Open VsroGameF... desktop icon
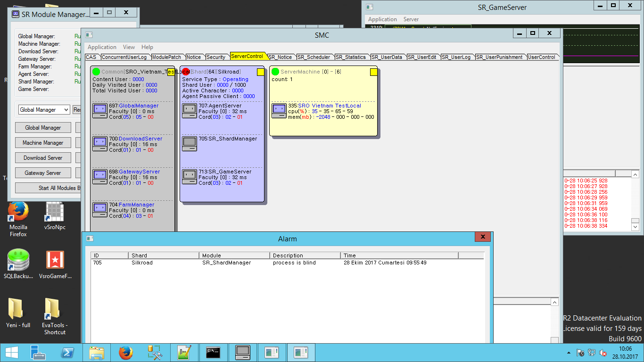644x362 pixels. 55,264
